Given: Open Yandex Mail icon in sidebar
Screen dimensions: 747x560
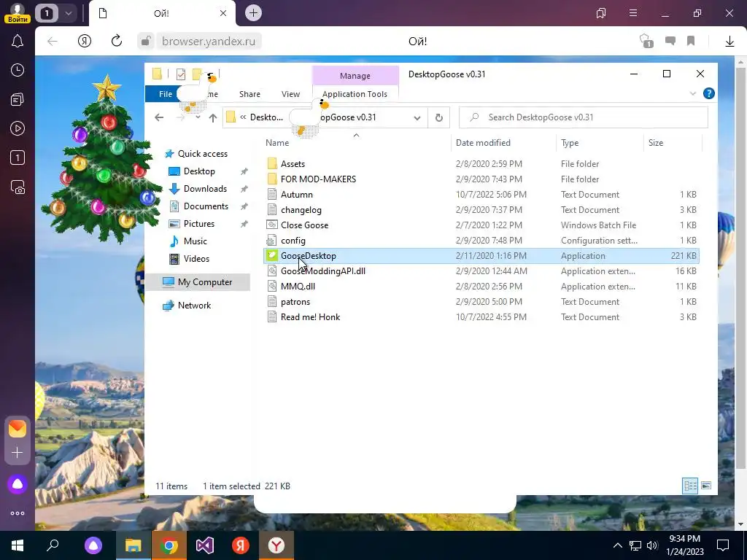Looking at the screenshot, I should [18, 429].
